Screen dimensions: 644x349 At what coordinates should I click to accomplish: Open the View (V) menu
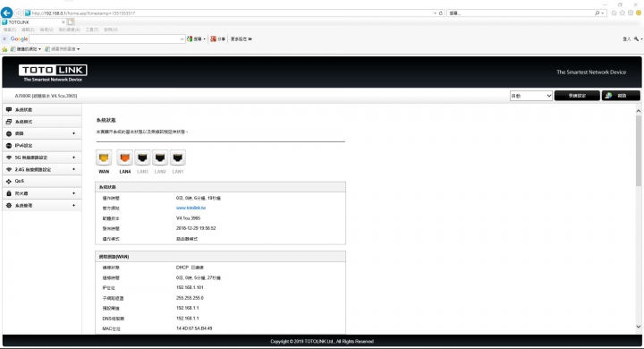click(47, 30)
